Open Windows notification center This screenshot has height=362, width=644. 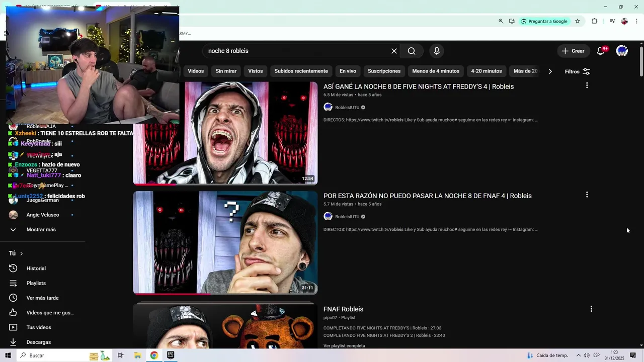(633, 355)
